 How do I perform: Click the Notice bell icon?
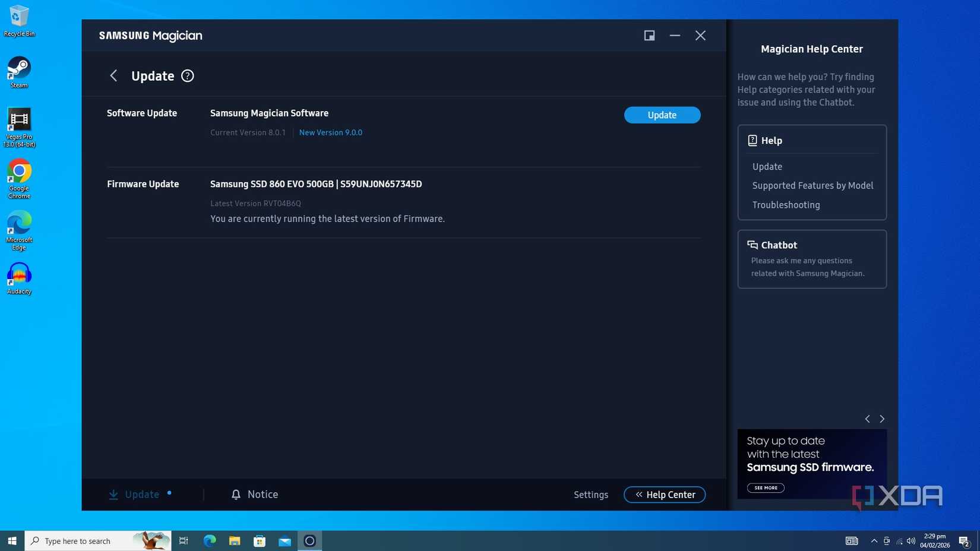pyautogui.click(x=236, y=494)
